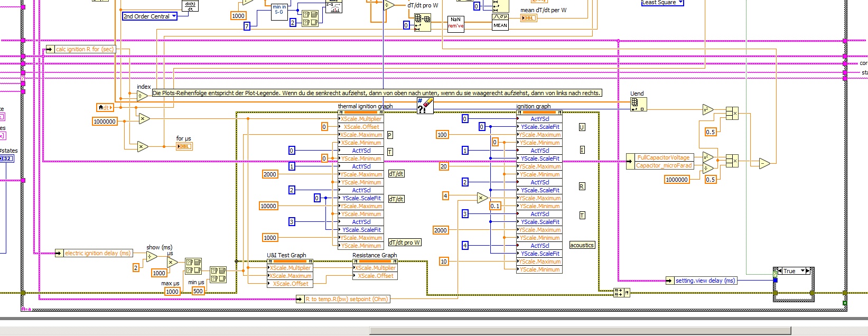
Task: Select multiply node labeled 'µs'
Action: tap(172, 262)
